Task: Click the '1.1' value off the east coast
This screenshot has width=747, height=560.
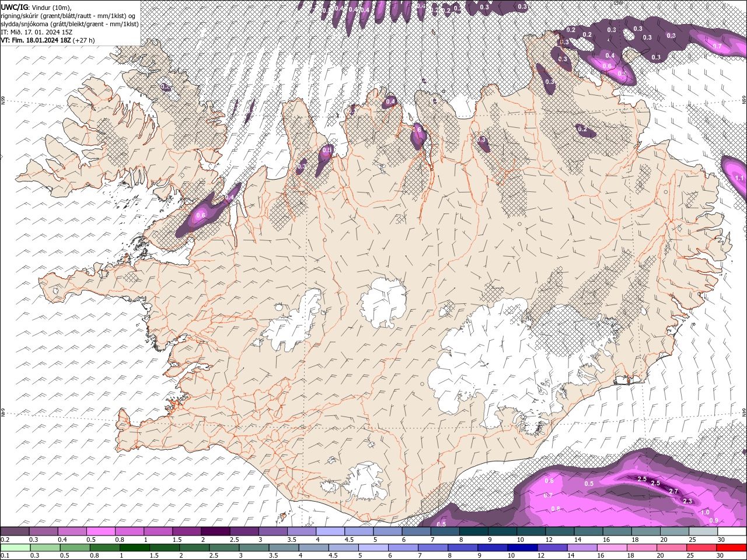Action: [739, 178]
